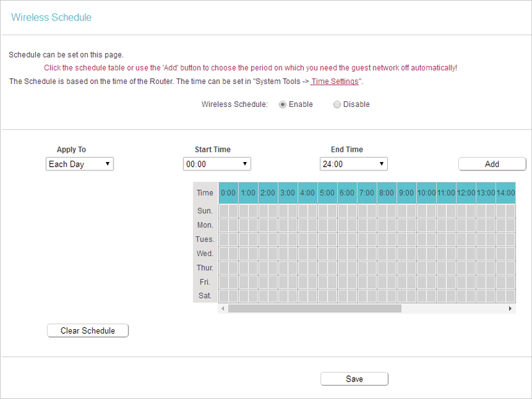532x399 pixels.
Task: Click the Clear Schedule button
Action: [x=88, y=330]
